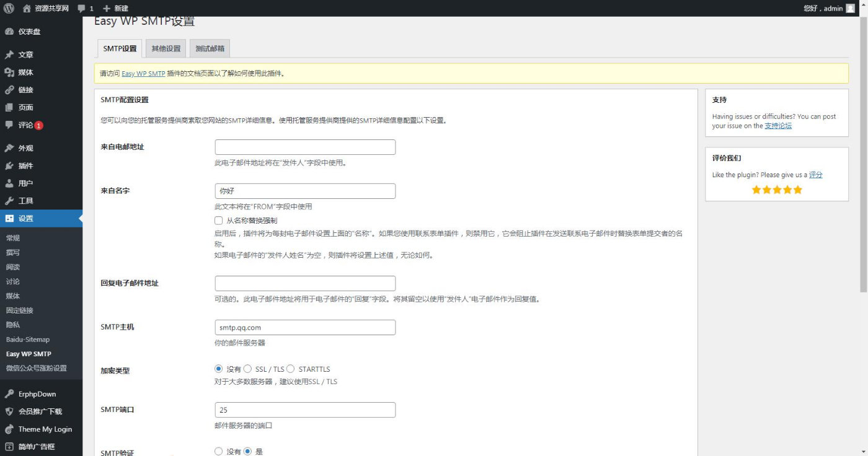Viewport: 868px width, 456px height.
Task: Click 您好, admin account link
Action: (x=823, y=9)
